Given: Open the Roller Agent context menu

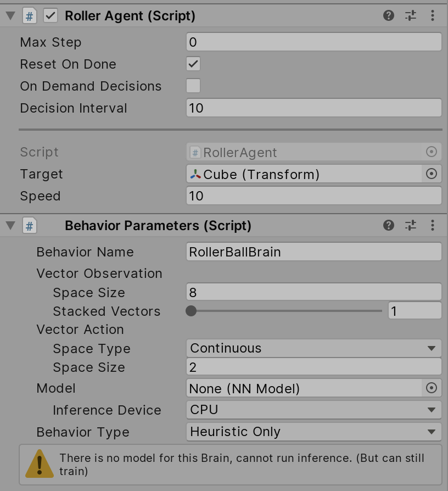Looking at the screenshot, I should tap(433, 15).
